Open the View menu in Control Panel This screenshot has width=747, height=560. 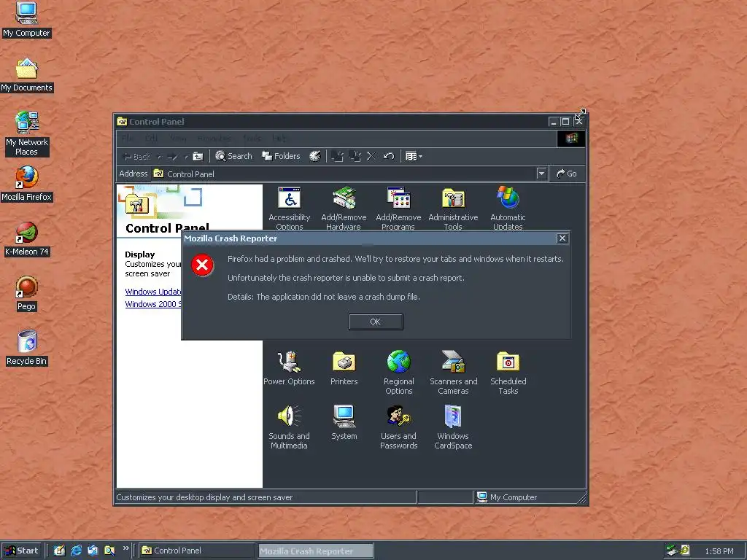tap(178, 139)
